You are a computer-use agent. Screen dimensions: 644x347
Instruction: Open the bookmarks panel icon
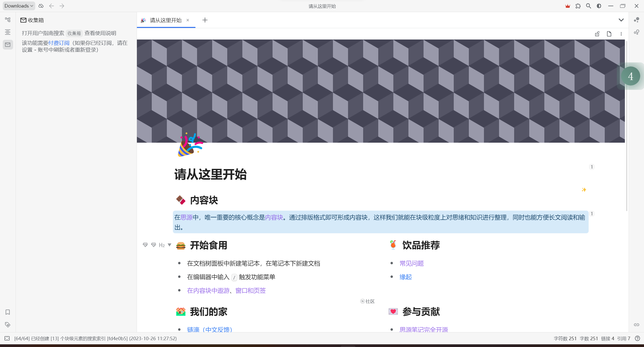click(x=8, y=312)
